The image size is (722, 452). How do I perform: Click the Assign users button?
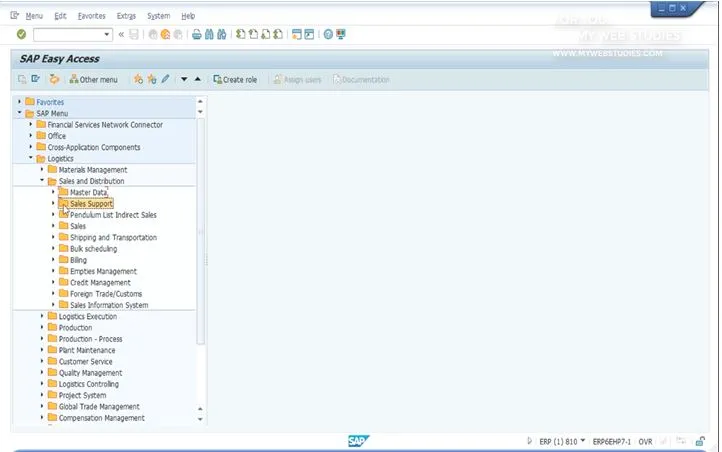tap(297, 79)
